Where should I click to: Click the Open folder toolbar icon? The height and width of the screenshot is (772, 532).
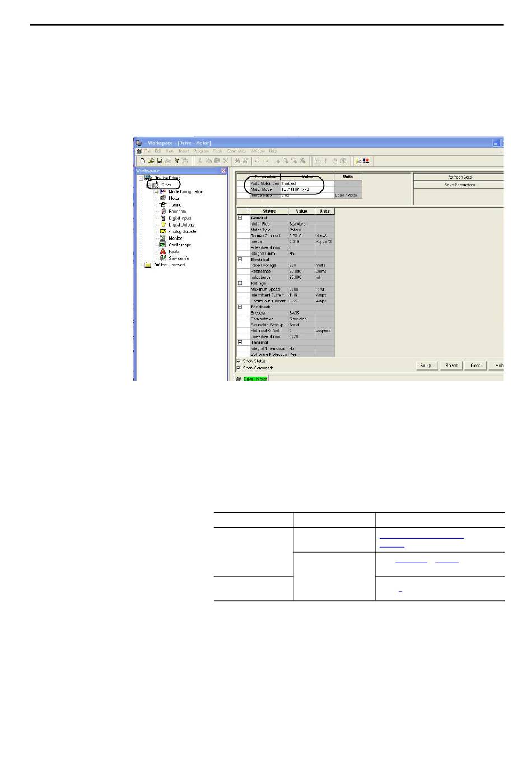coord(151,161)
